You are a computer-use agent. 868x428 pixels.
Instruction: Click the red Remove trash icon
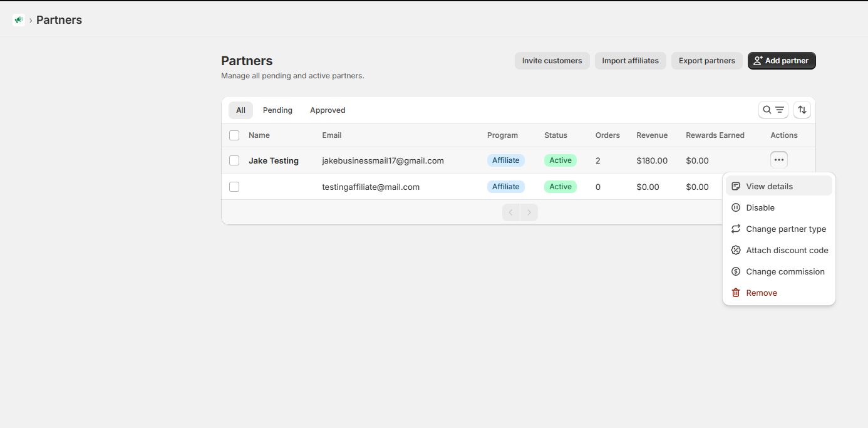(x=736, y=293)
